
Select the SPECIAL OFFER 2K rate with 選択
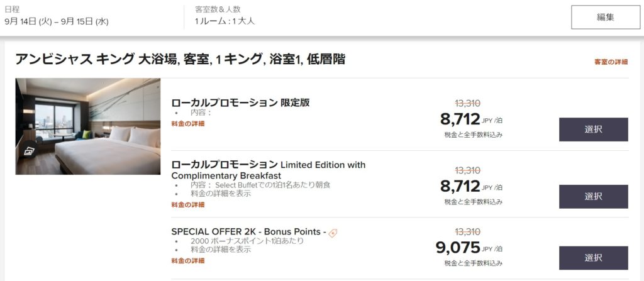click(x=593, y=258)
